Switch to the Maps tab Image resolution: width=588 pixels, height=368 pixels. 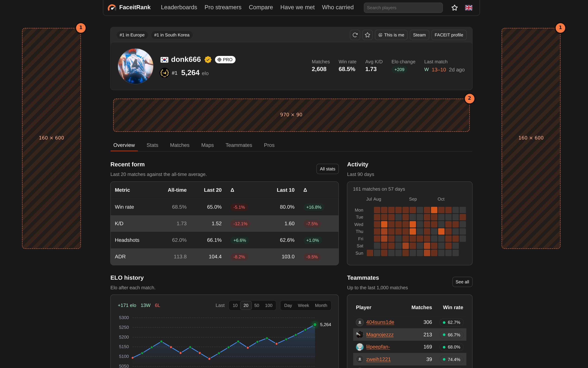tap(207, 145)
